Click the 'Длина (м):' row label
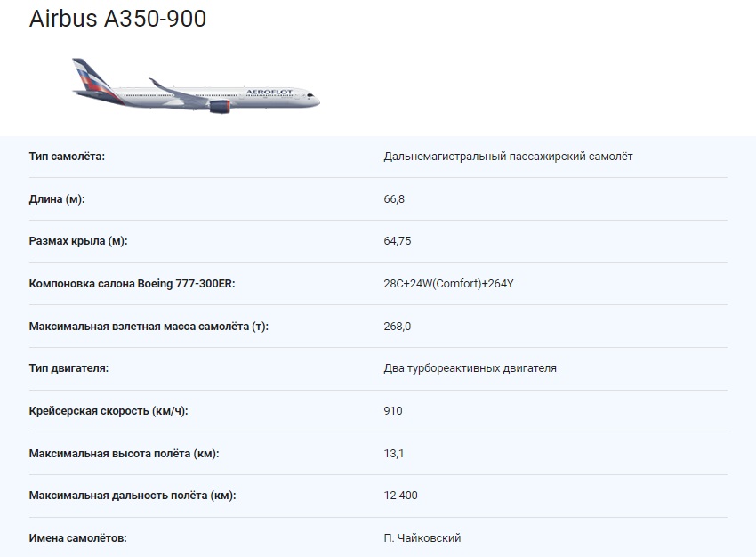 [x=57, y=198]
